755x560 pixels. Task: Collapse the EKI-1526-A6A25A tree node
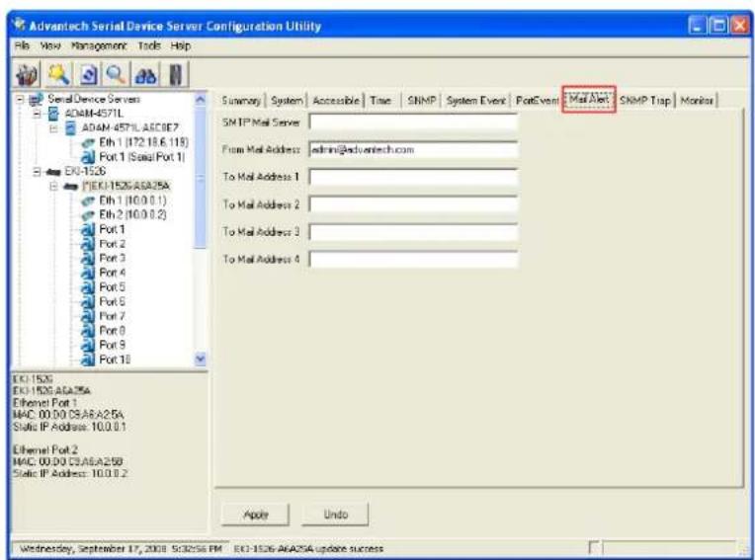(x=54, y=187)
